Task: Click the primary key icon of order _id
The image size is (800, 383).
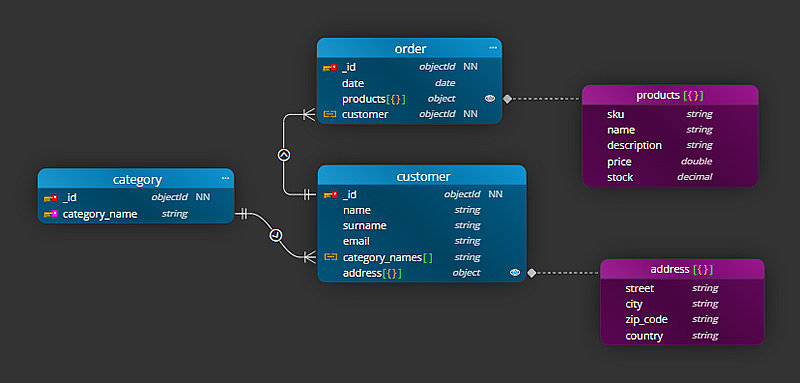Action: click(x=330, y=67)
